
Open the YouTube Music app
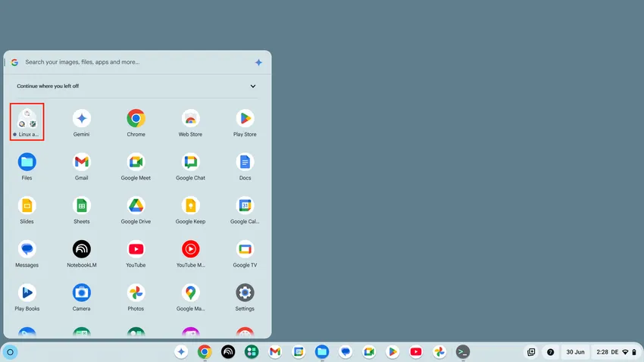point(191,253)
